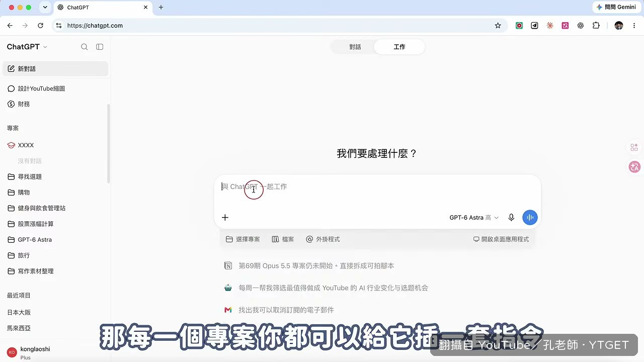Screen dimensions: 644x362
Task: Click 選擇專案 below the input
Action: (243, 239)
